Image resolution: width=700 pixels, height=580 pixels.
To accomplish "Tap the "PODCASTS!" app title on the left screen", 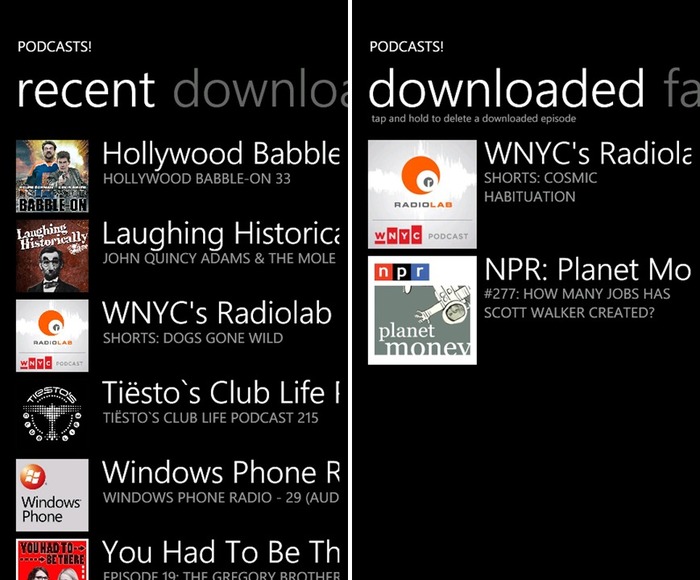I will click(54, 47).
